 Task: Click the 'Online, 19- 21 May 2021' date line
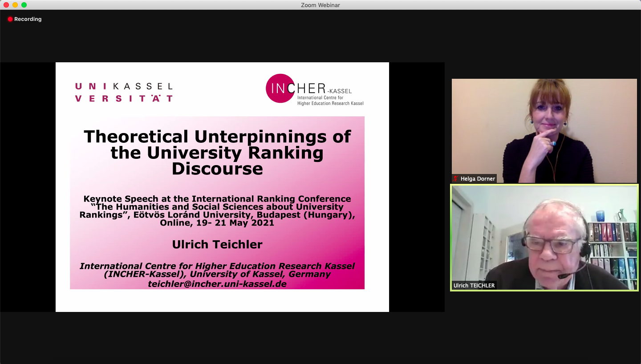click(217, 223)
